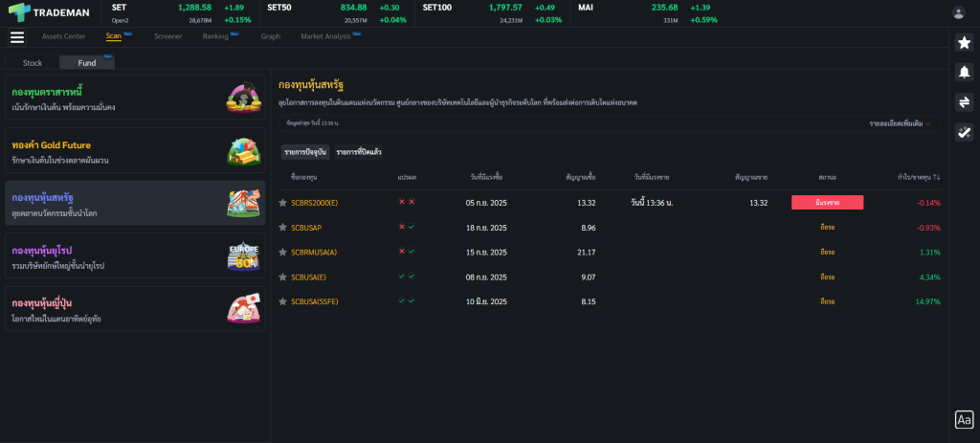Switch to the Stock tab

pos(33,62)
